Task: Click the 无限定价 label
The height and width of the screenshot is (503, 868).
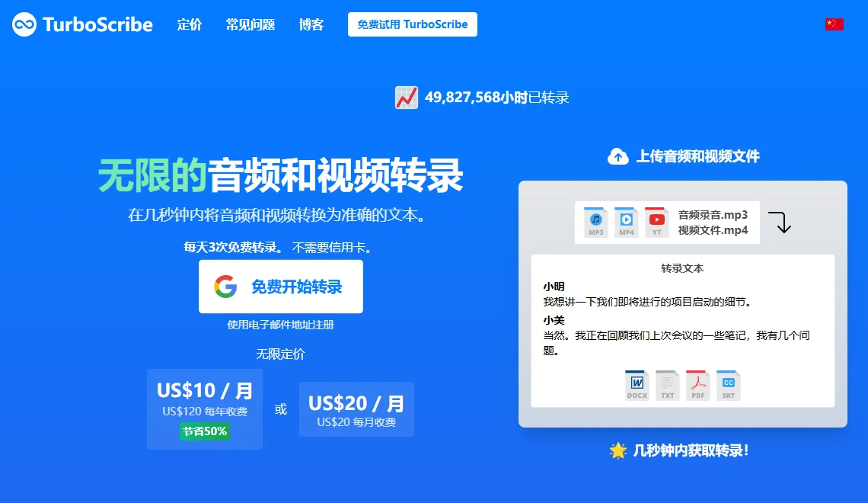Action: pyautogui.click(x=281, y=354)
